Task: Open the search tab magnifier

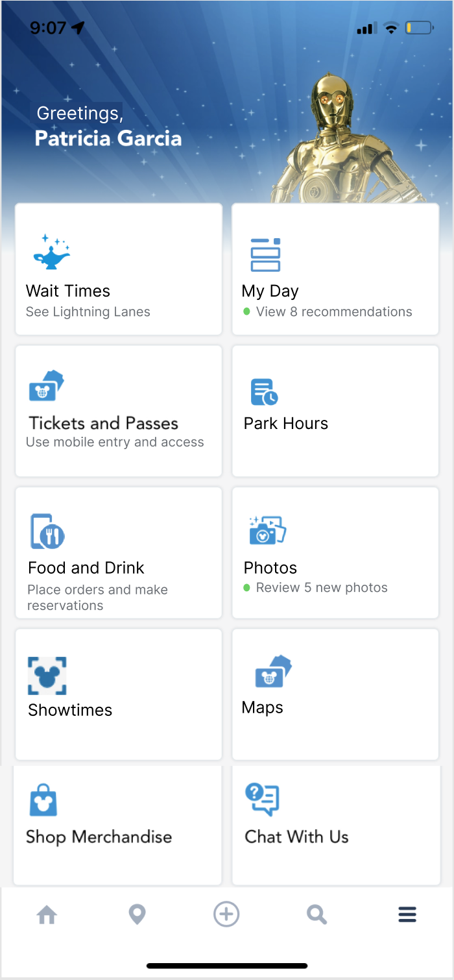Action: pyautogui.click(x=317, y=915)
